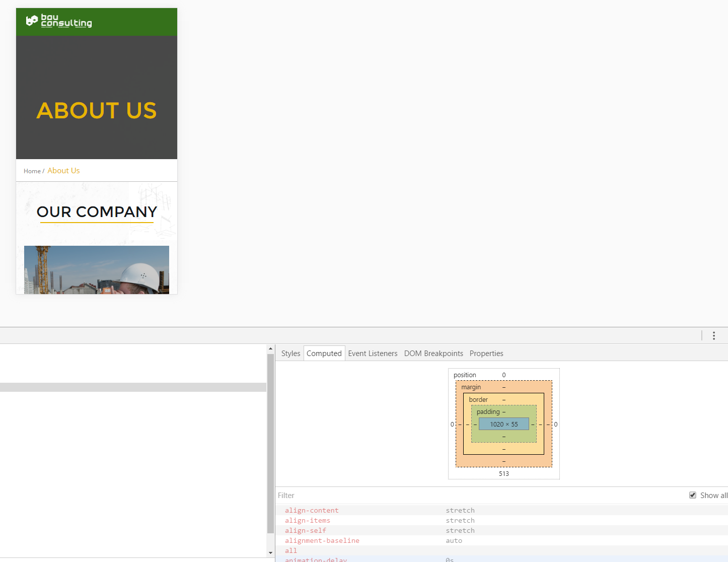Click the scrollbar up arrow in Elements panel
This screenshot has width=728, height=562.
coord(270,348)
